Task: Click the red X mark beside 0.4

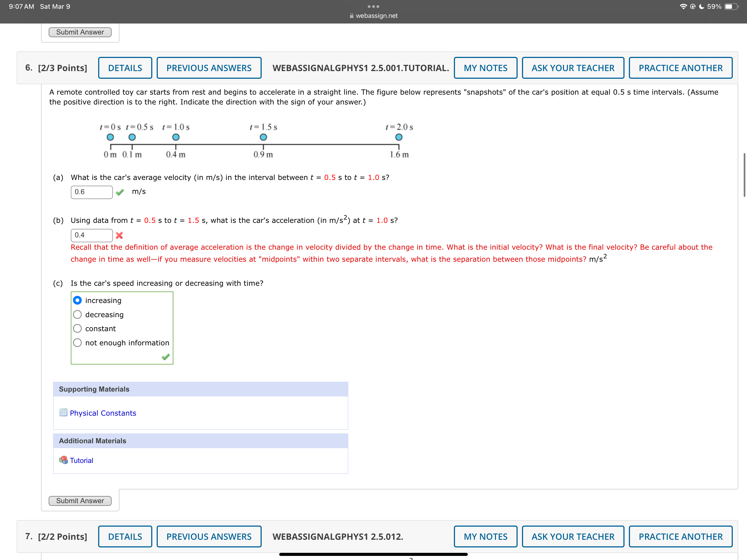Action: click(x=119, y=235)
